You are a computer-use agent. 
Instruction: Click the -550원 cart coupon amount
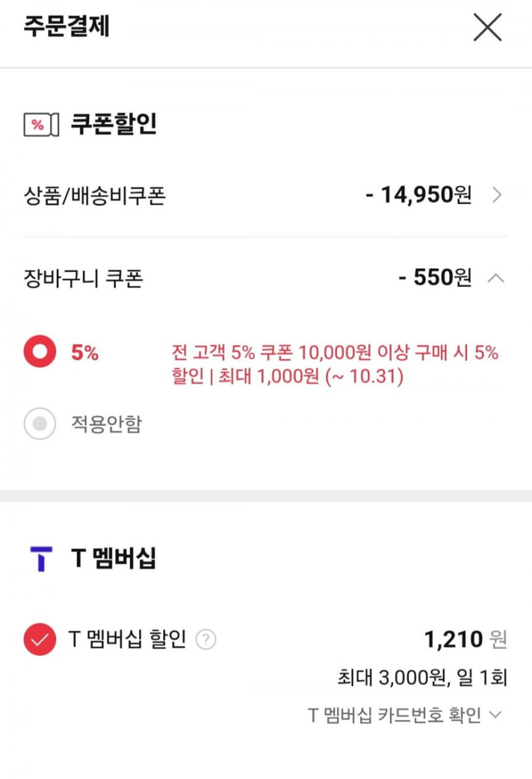pos(435,278)
